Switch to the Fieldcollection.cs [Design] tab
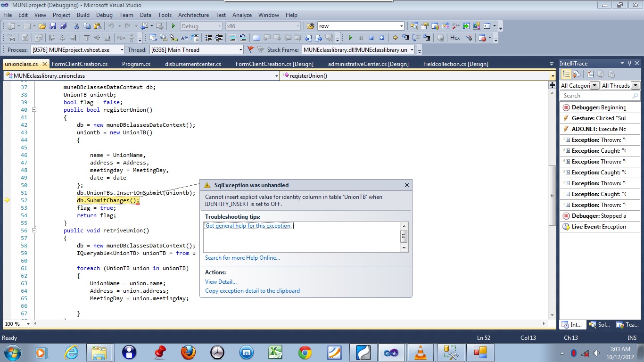 point(456,64)
